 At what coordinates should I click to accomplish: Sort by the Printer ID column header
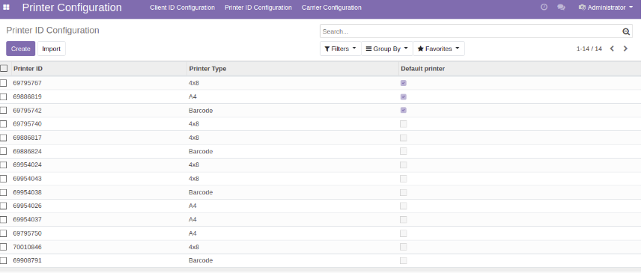click(28, 69)
